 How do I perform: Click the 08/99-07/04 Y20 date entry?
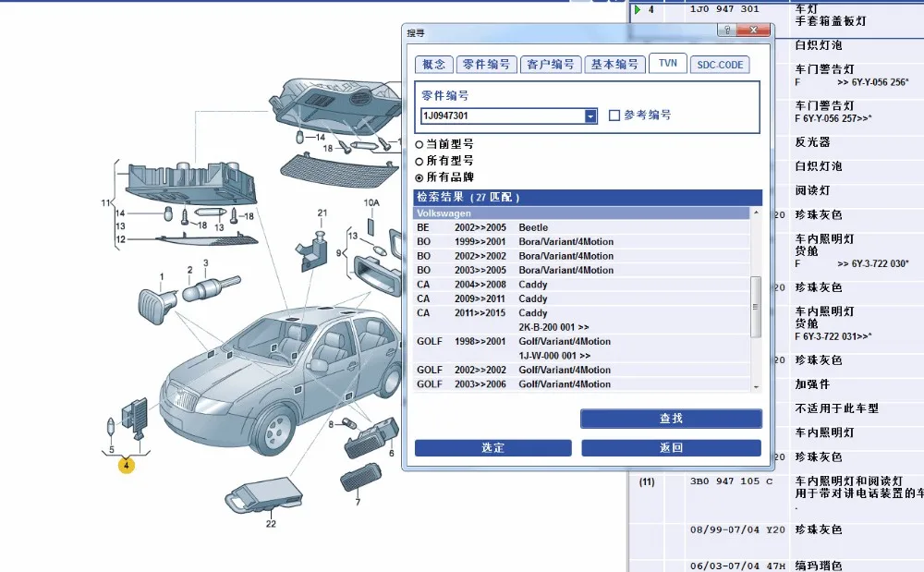pyautogui.click(x=737, y=529)
